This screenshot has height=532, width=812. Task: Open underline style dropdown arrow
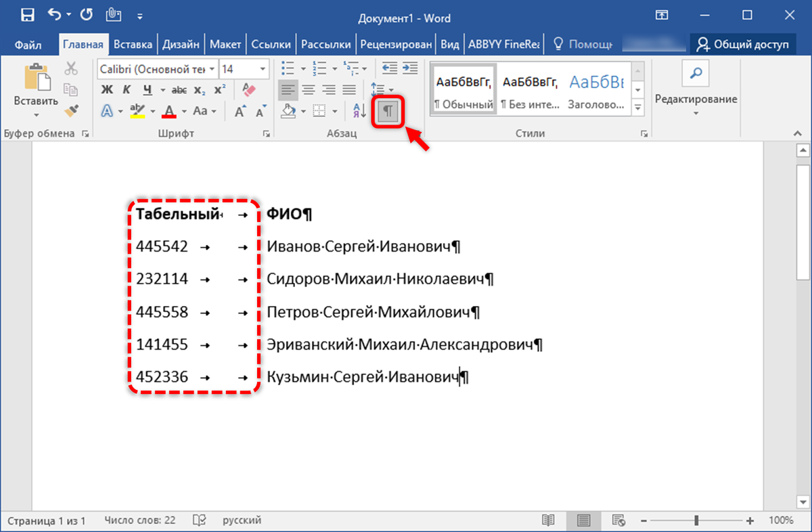[x=162, y=90]
